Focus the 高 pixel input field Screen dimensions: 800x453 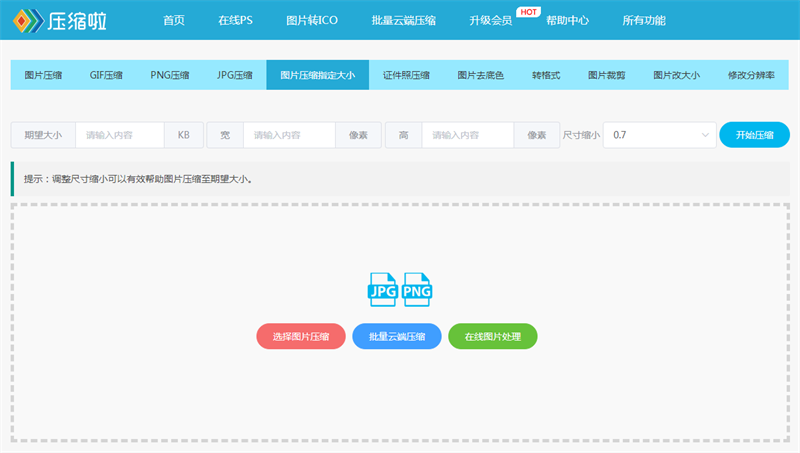[468, 135]
